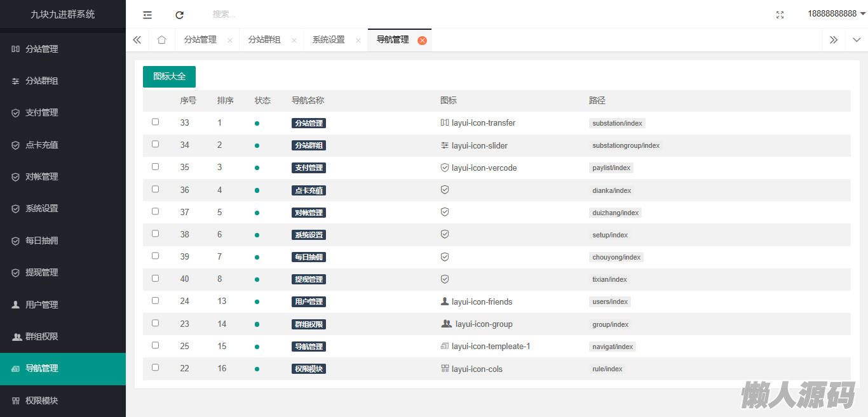Image resolution: width=868 pixels, height=417 pixels.
Task: Click the layui-icon-group icon in row 23
Action: [x=446, y=324]
